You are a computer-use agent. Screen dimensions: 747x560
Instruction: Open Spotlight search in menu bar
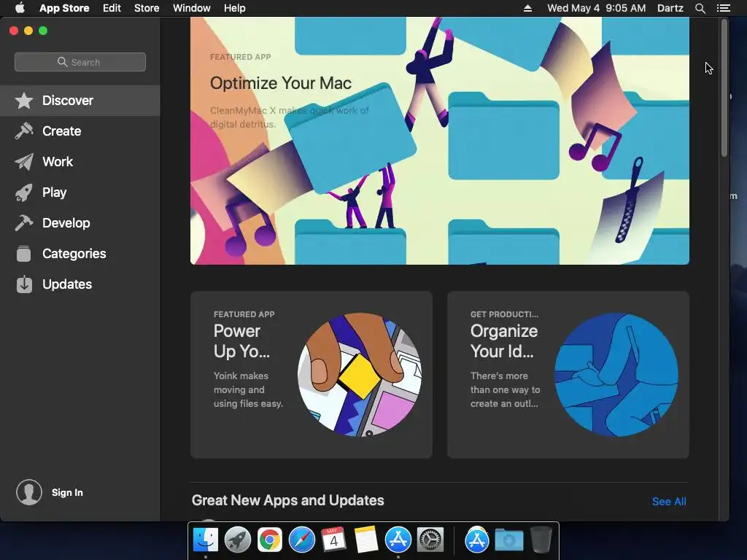pyautogui.click(x=700, y=8)
